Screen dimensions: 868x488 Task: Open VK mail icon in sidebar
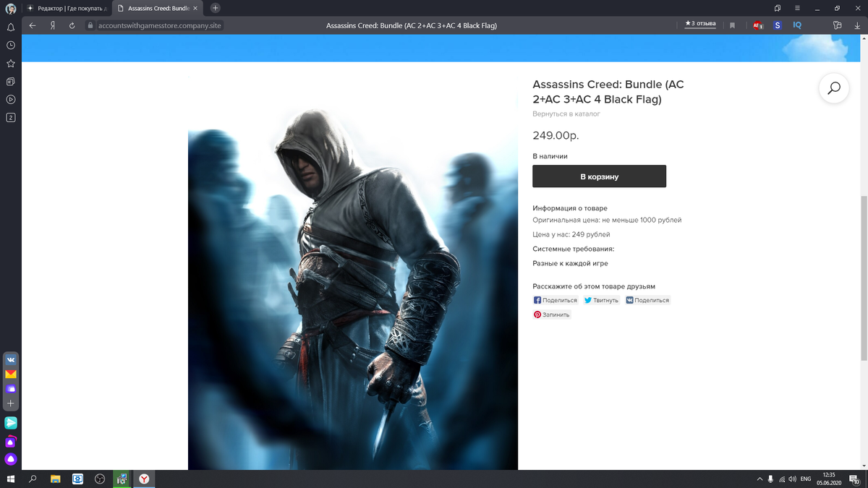click(x=9, y=374)
